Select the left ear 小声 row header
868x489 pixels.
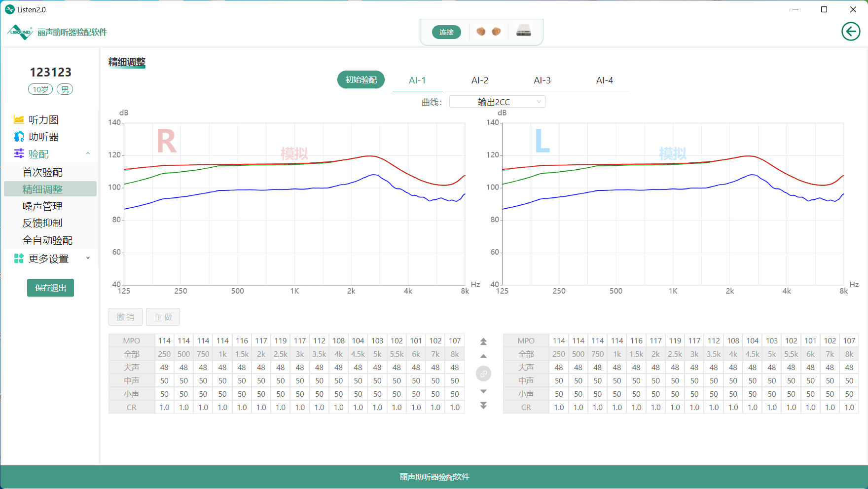tap(526, 394)
